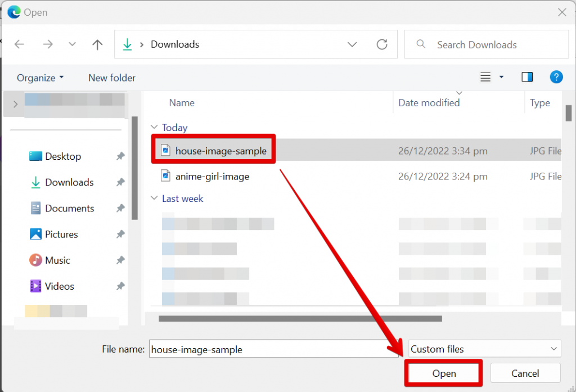The image size is (576, 392).
Task: Select the Pictures folder in the sidebar
Action: pos(62,234)
